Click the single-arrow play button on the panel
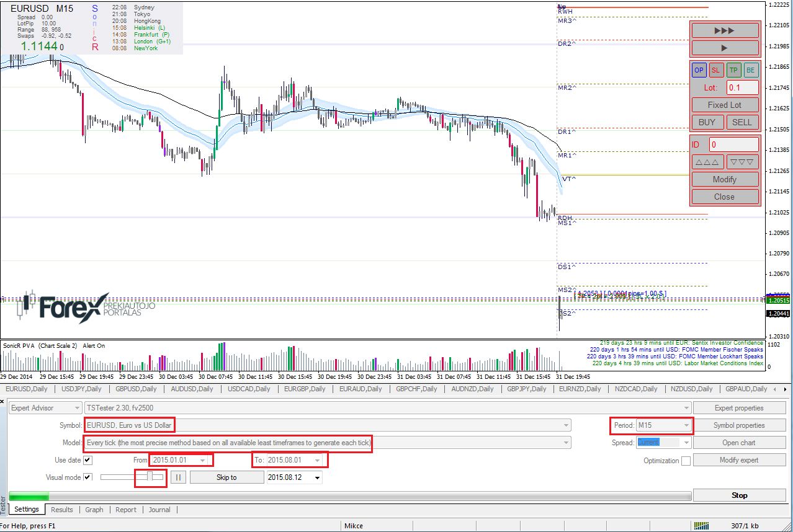Viewport: 793px width, 532px height. tap(725, 47)
